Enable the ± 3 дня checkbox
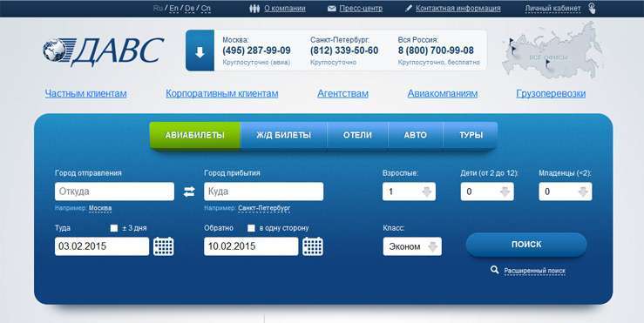Screen dimensions: 644x323 point(114,228)
